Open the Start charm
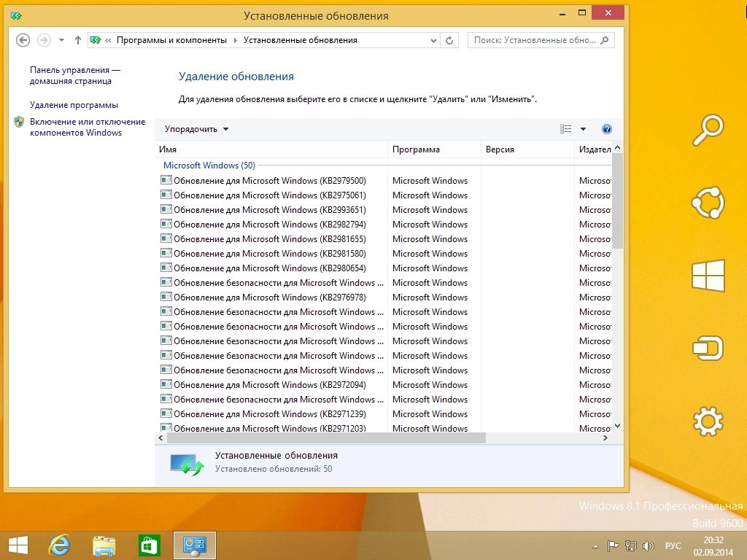Viewport: 747px width, 560px height. 708,276
